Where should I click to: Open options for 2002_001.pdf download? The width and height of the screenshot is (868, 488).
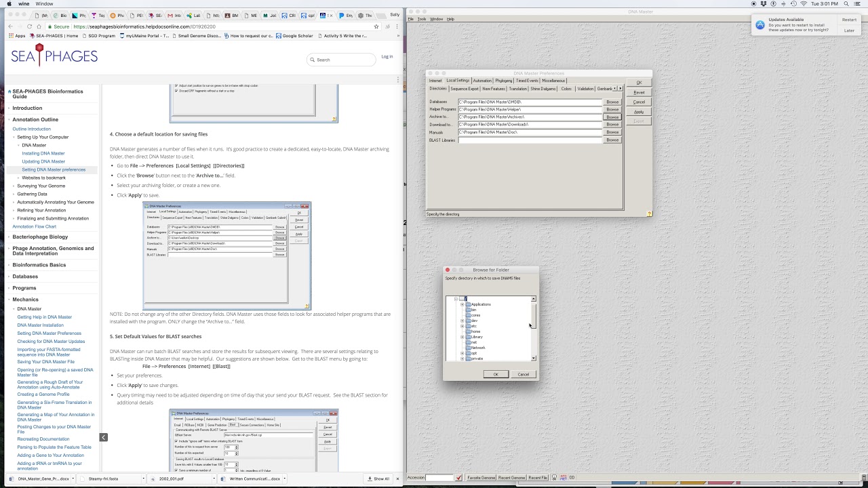214,479
